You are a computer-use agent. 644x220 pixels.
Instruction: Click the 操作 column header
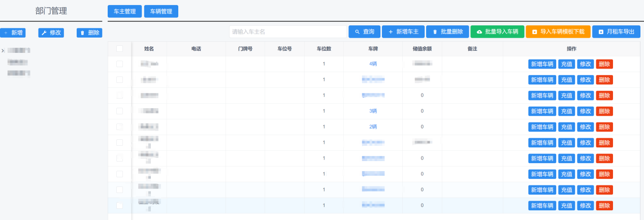coord(571,49)
